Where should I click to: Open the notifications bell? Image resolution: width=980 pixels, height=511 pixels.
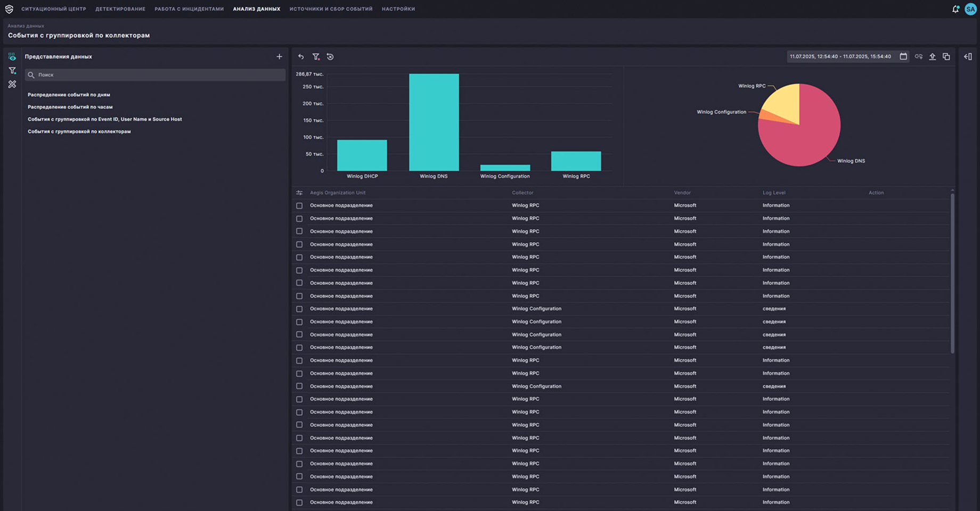pos(955,9)
